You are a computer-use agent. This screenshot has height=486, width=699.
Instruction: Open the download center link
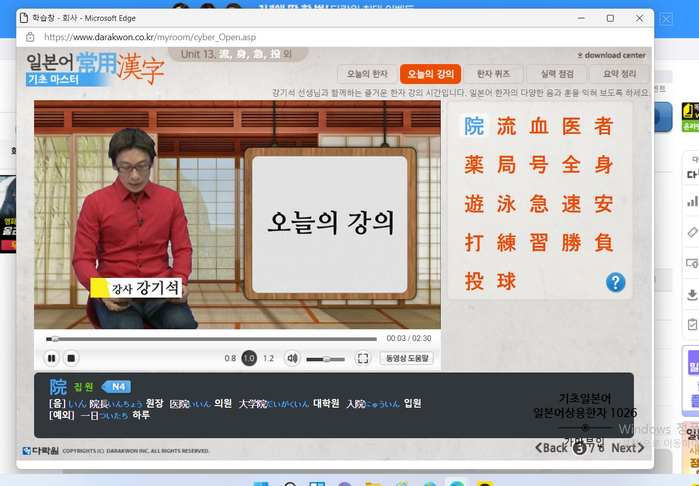coord(611,55)
